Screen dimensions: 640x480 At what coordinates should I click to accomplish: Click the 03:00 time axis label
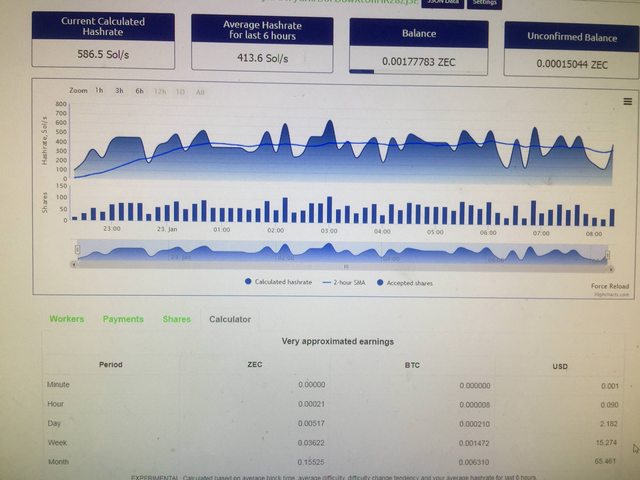329,231
